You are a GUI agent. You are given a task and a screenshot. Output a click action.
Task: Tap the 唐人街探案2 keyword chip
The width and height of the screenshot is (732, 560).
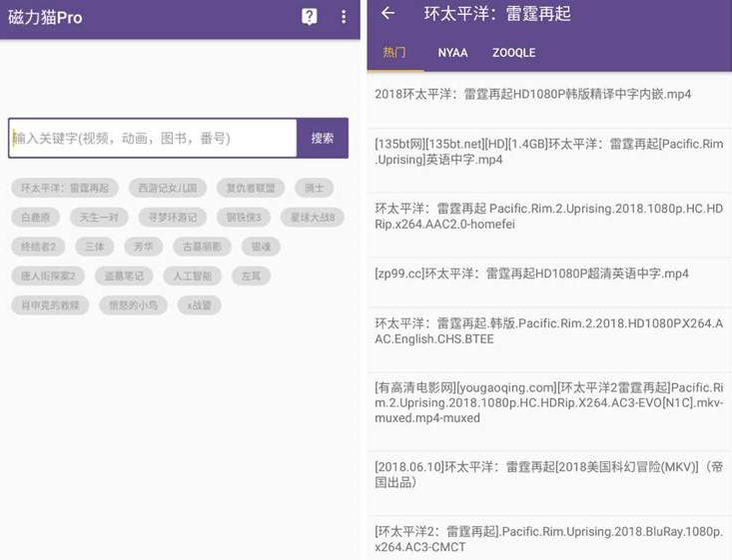click(48, 276)
